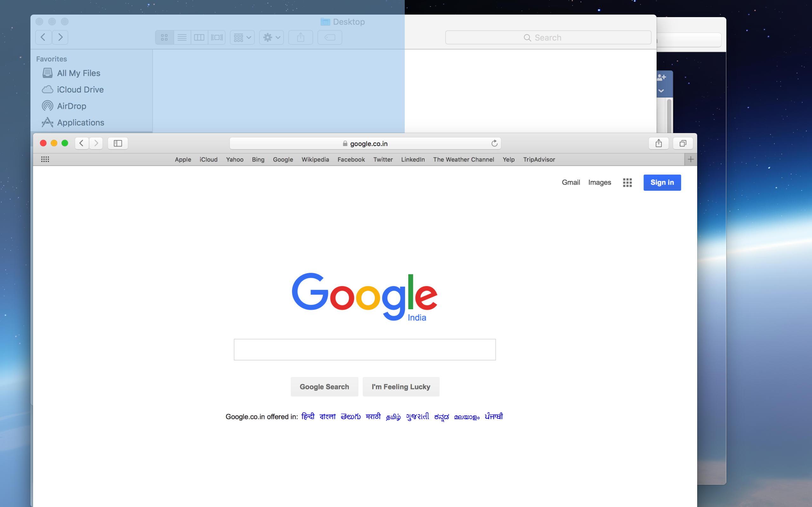Image resolution: width=812 pixels, height=507 pixels.
Task: Select the Google search input field
Action: pyautogui.click(x=365, y=349)
